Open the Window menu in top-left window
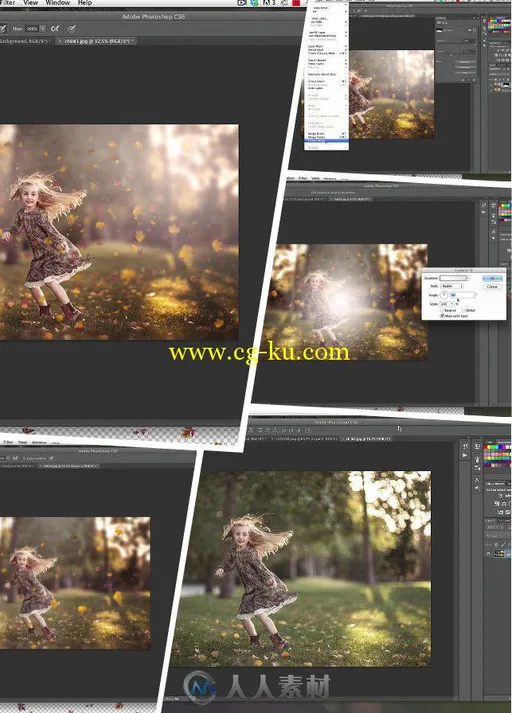512x713 pixels. 57,2
